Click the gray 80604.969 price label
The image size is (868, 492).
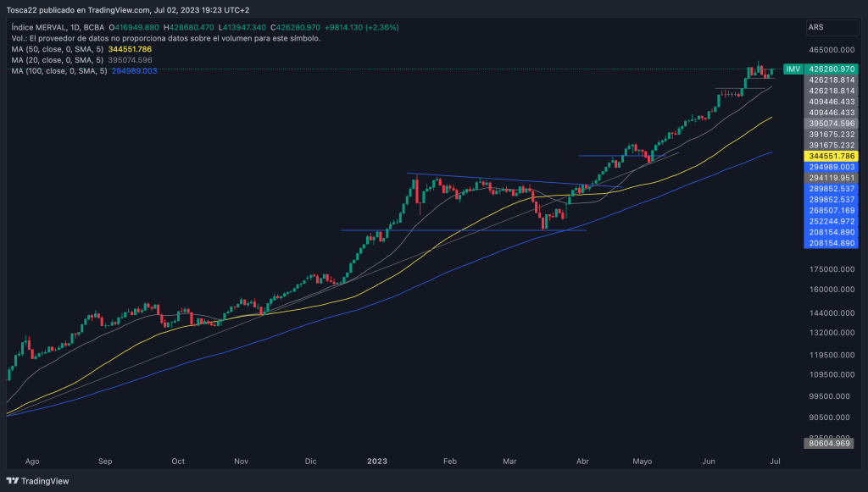(x=831, y=443)
